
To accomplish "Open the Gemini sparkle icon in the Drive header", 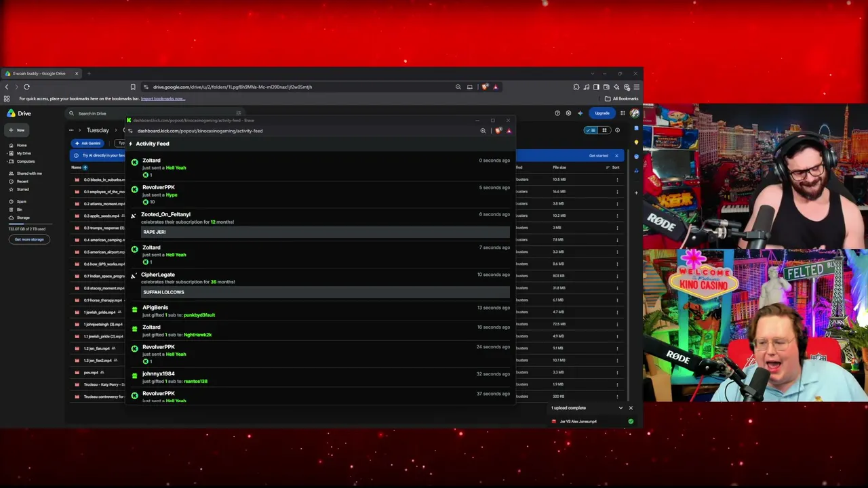I will point(580,113).
